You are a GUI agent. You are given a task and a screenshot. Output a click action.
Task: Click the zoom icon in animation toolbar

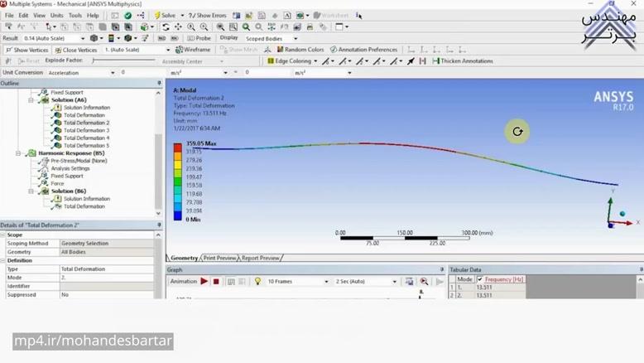[424, 282]
